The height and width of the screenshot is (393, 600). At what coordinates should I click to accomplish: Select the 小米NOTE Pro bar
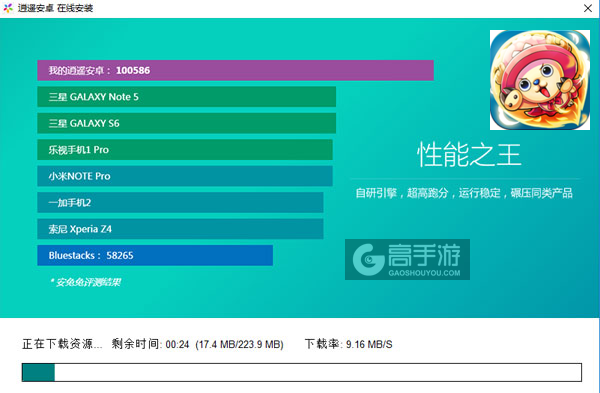(185, 176)
